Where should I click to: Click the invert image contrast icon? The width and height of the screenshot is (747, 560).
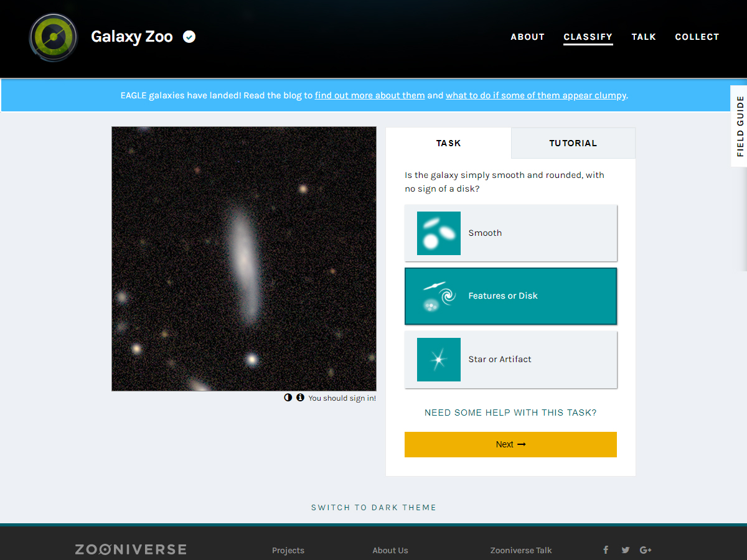click(288, 398)
